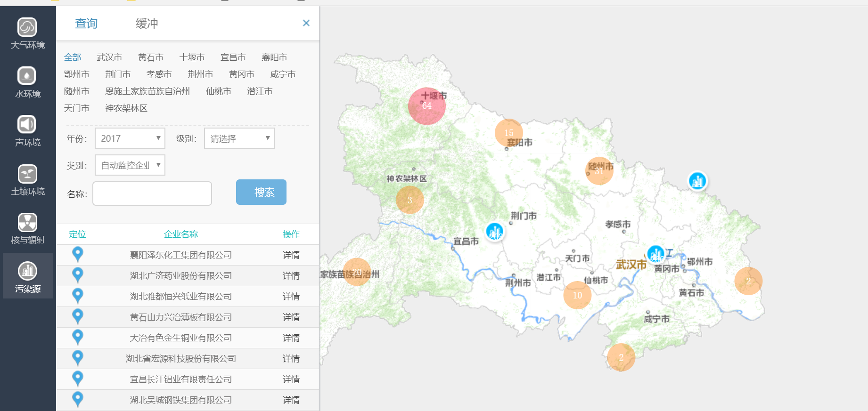Click the cluster marker showing 2 below 咸宁市

621,357
